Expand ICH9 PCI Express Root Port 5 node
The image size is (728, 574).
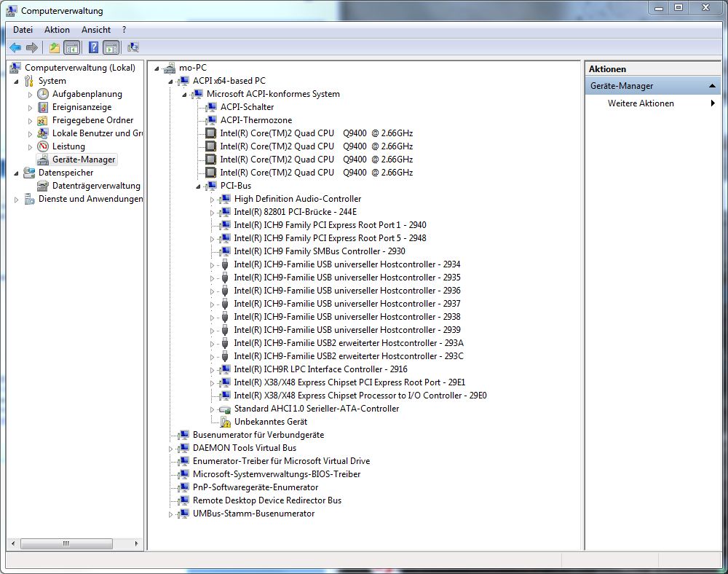click(212, 239)
